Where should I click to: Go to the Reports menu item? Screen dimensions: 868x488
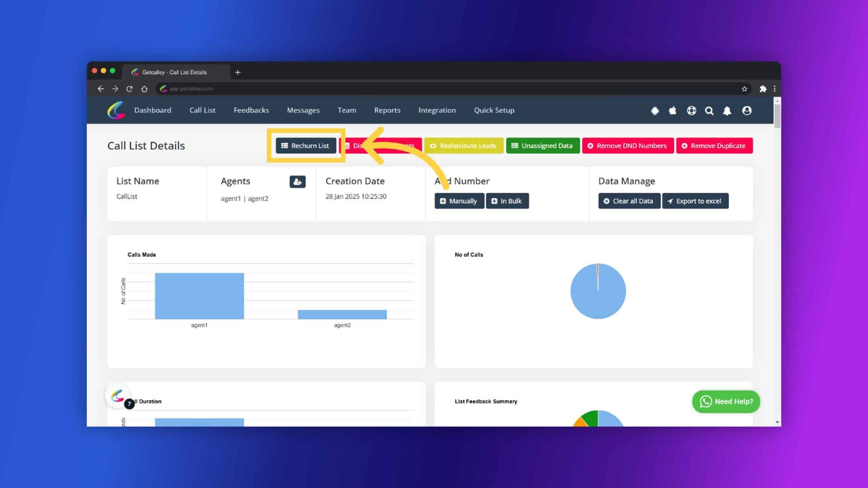(x=387, y=110)
